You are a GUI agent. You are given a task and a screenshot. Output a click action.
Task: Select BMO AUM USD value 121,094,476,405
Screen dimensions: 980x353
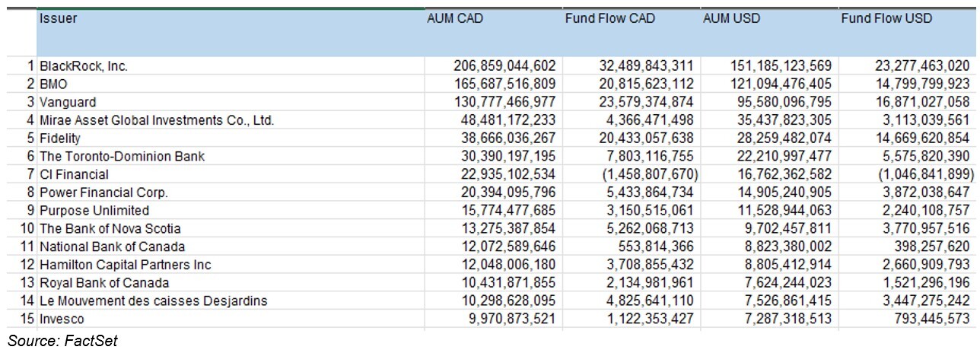[780, 84]
